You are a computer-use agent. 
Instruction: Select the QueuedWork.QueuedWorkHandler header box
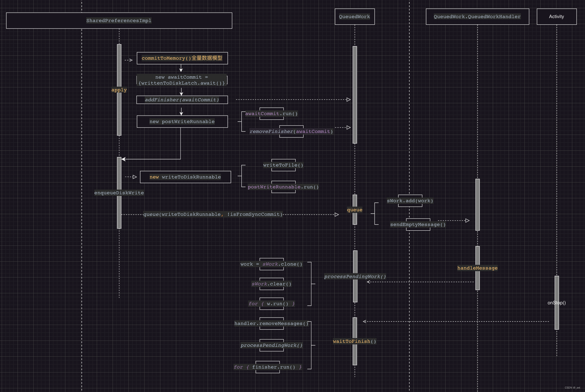point(478,16)
